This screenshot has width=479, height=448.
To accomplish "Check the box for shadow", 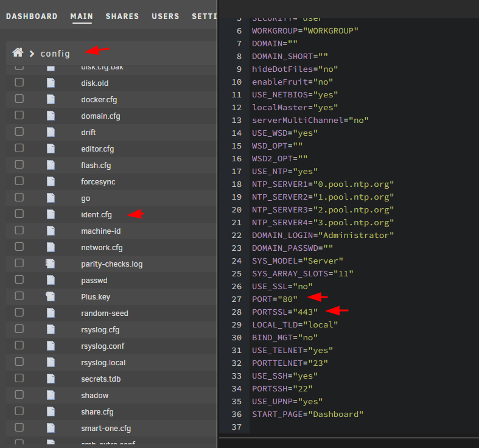I will (x=19, y=395).
